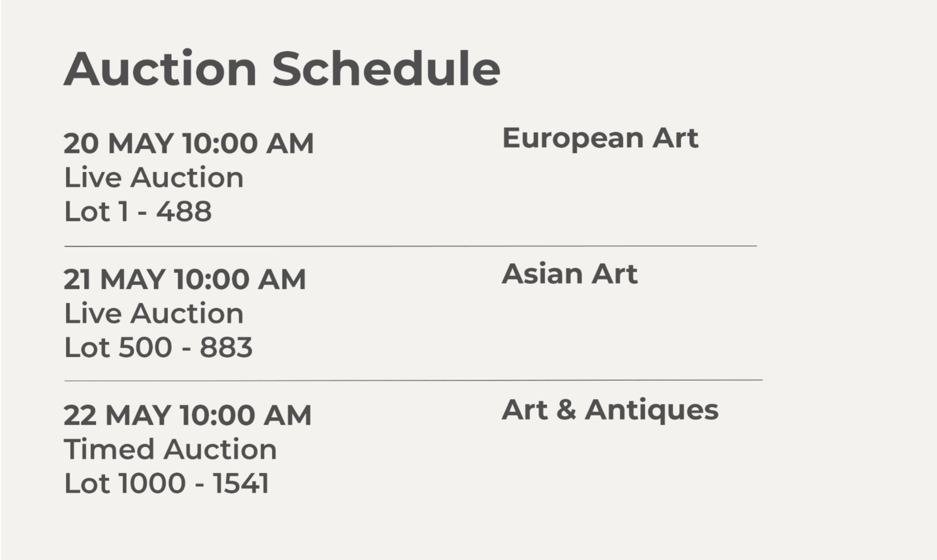This screenshot has height=560, width=937.
Task: Click the starting lot number 1000
Action: coord(152,483)
